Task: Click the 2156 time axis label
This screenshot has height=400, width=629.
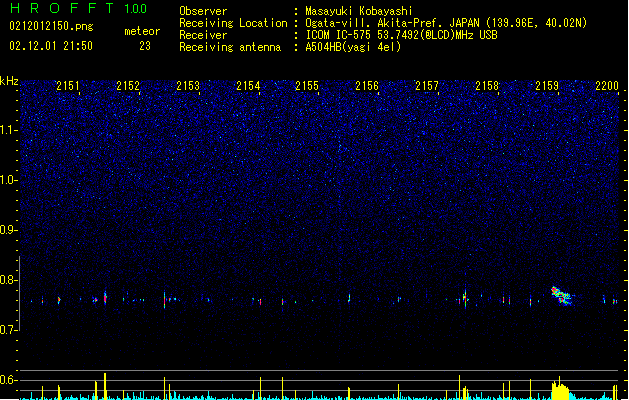Action: click(367, 86)
